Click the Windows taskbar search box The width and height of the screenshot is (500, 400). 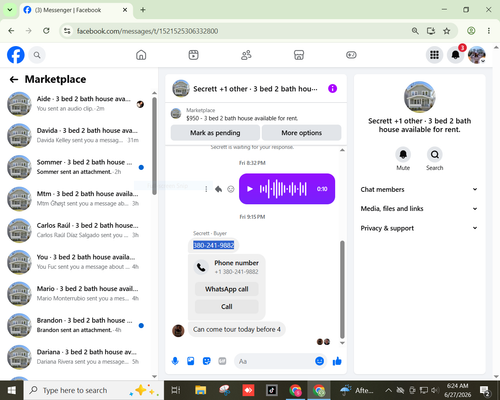click(93, 390)
